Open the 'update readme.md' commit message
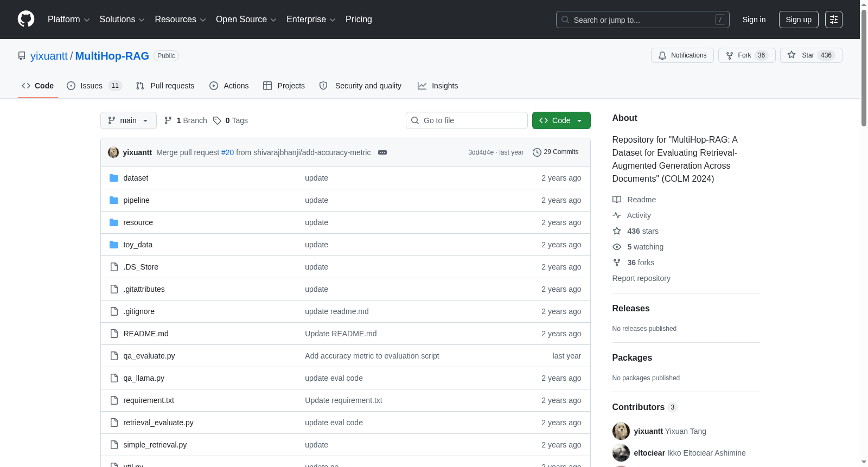This screenshot has width=868, height=467. click(337, 311)
